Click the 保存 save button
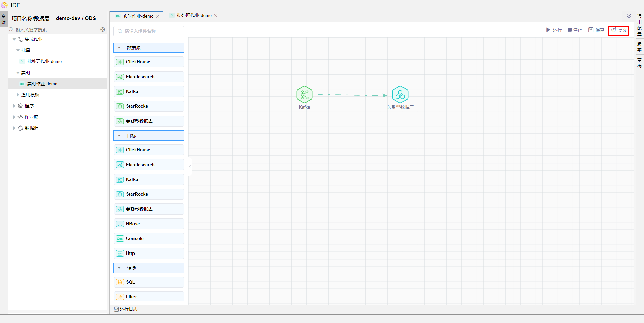The image size is (644, 323). tap(596, 30)
